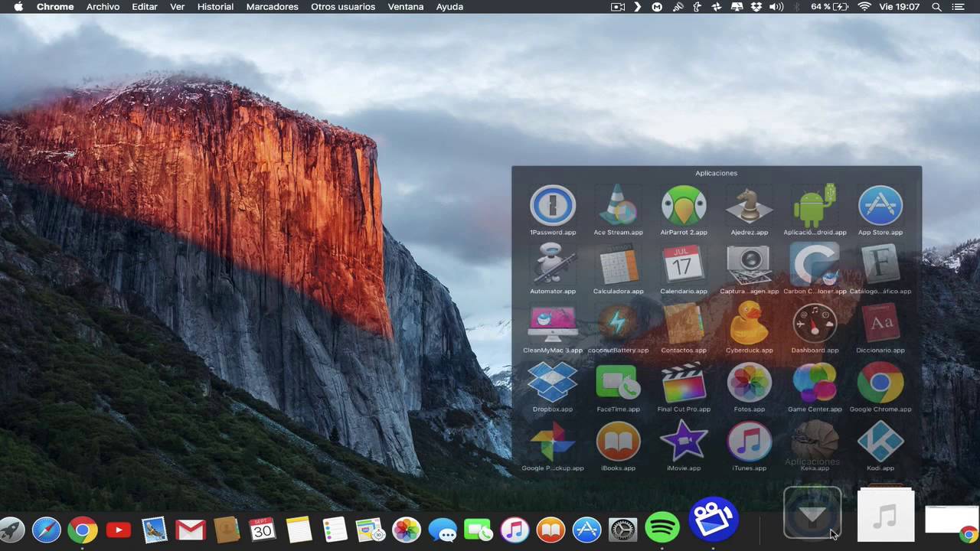Open the Editar menu
The image size is (980, 551).
(x=144, y=7)
